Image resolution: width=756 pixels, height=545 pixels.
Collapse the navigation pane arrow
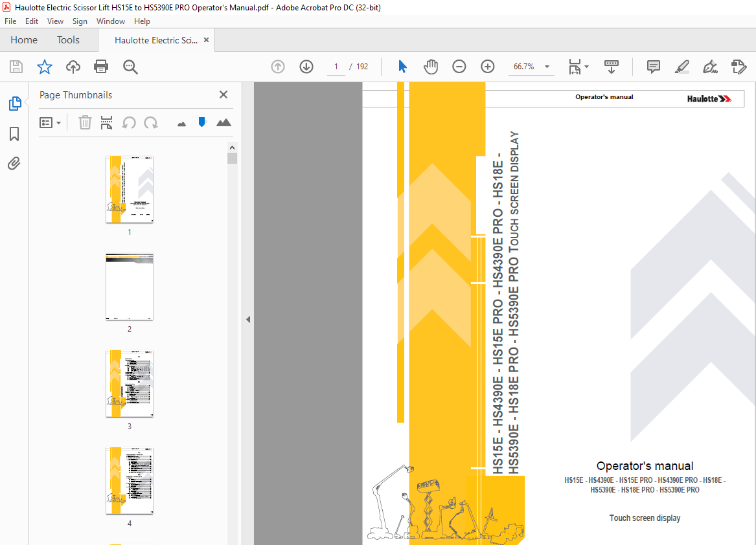(248, 319)
